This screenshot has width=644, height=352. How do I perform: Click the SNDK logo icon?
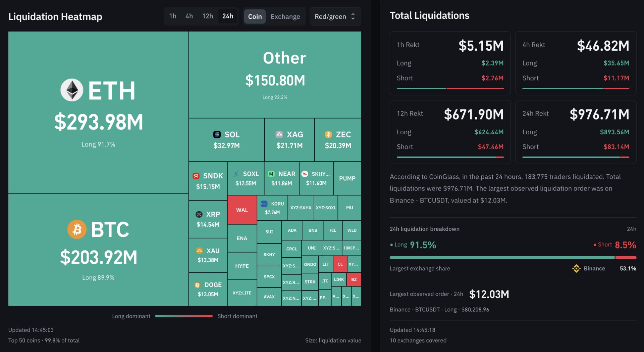(196, 176)
